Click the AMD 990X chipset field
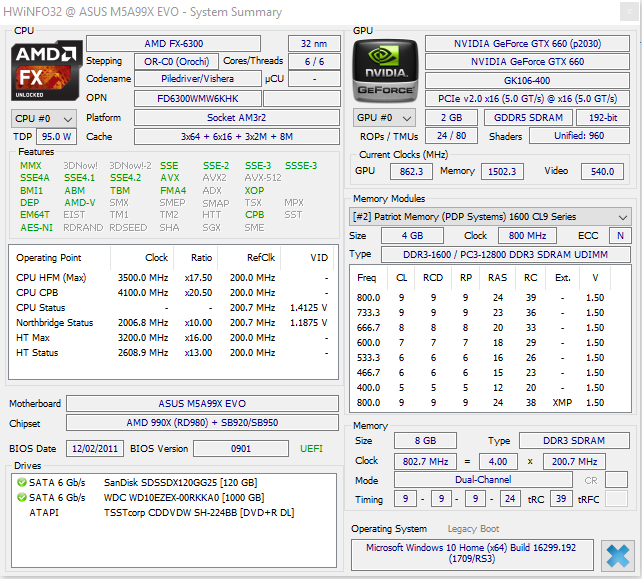Viewport: 642px width, 579px height. click(x=202, y=423)
